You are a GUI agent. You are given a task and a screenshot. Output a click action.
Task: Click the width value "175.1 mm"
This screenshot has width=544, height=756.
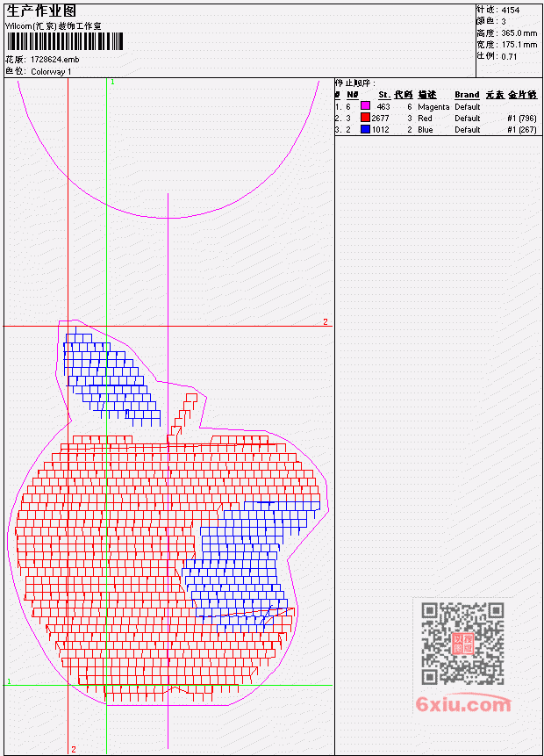click(x=519, y=45)
